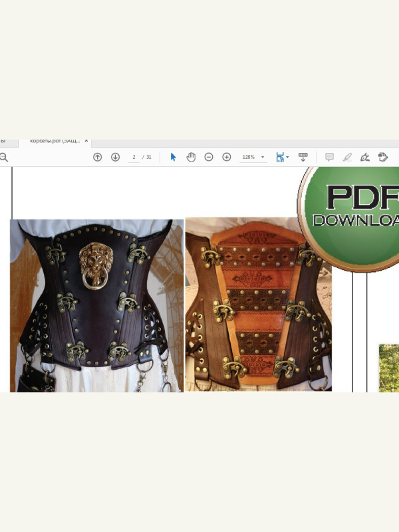Zoom in with the plus button
Image resolution: width=399 pixels, height=532 pixels.
226,157
